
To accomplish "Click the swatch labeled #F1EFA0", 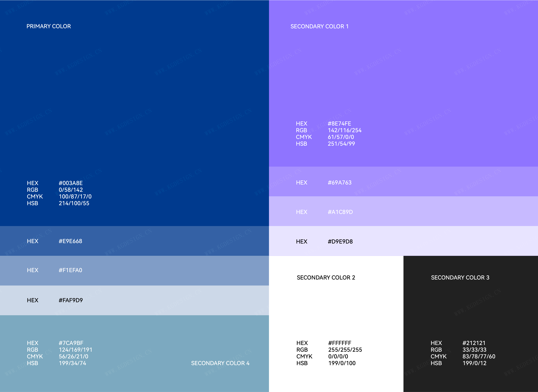I will [x=134, y=271].
